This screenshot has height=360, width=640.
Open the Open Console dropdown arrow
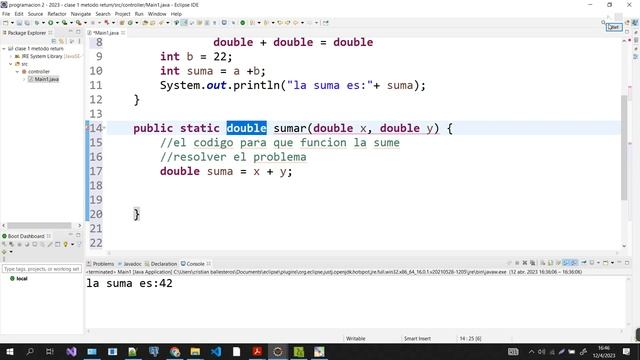612,263
